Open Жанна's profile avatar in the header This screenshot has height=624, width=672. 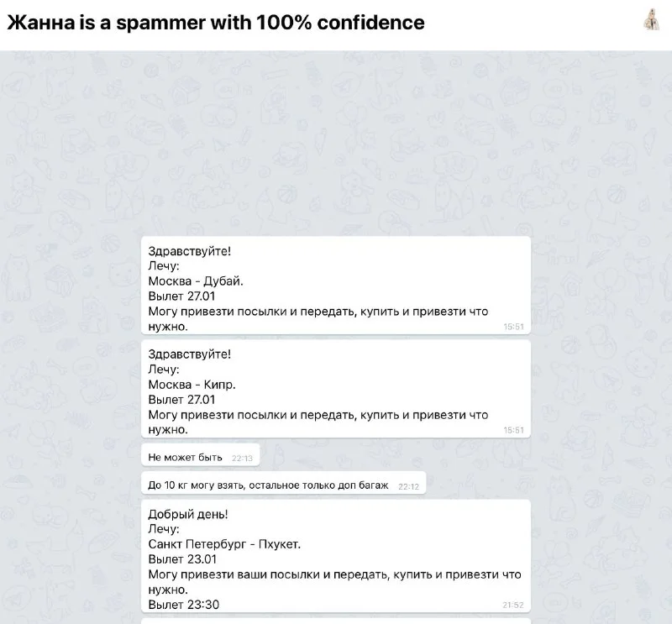coord(650,20)
